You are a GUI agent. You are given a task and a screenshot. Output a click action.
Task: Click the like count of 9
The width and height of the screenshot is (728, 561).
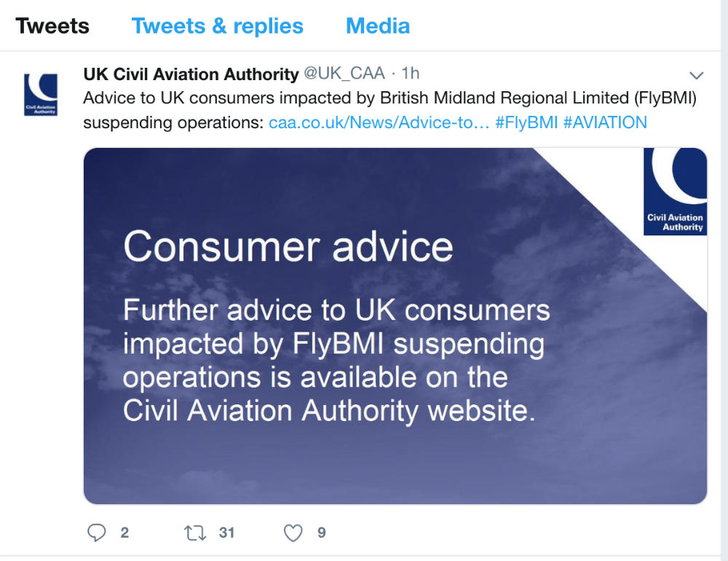point(320,533)
